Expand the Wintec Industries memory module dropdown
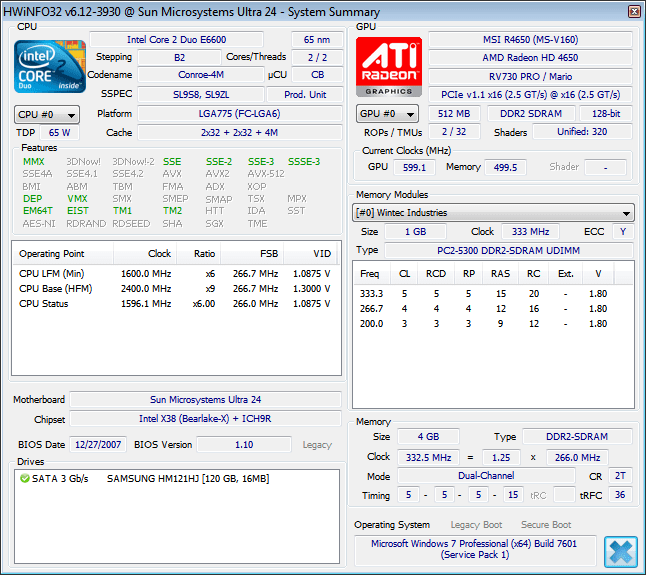Screen dimensions: 646x575 tap(493, 213)
